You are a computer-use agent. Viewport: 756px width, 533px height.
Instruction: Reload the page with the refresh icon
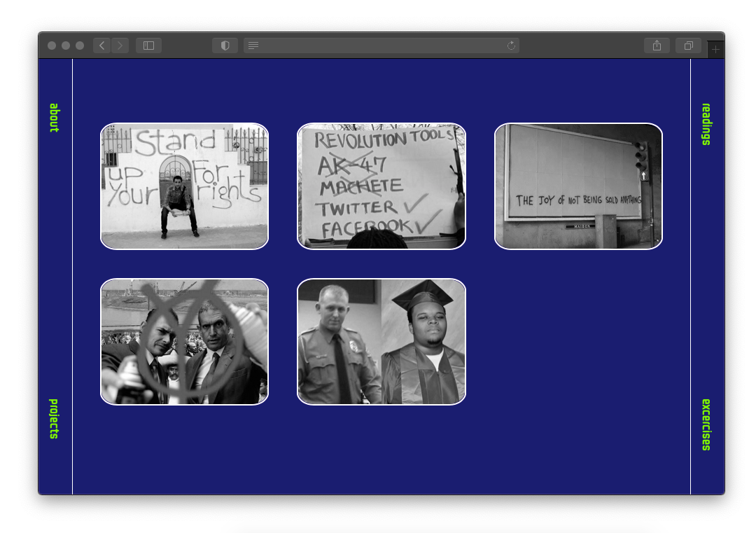click(512, 46)
